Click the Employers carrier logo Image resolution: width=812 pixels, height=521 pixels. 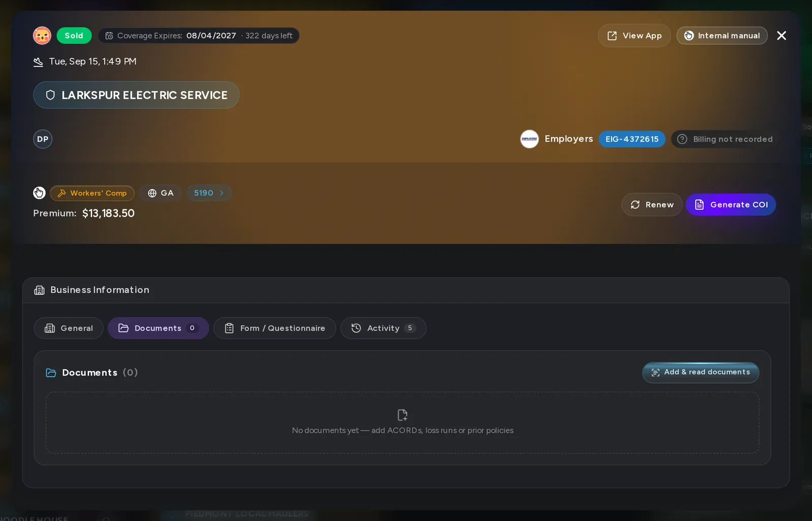point(529,139)
